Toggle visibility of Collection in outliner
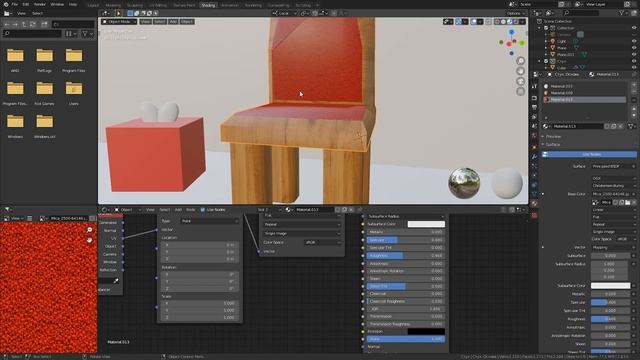 tap(634, 28)
